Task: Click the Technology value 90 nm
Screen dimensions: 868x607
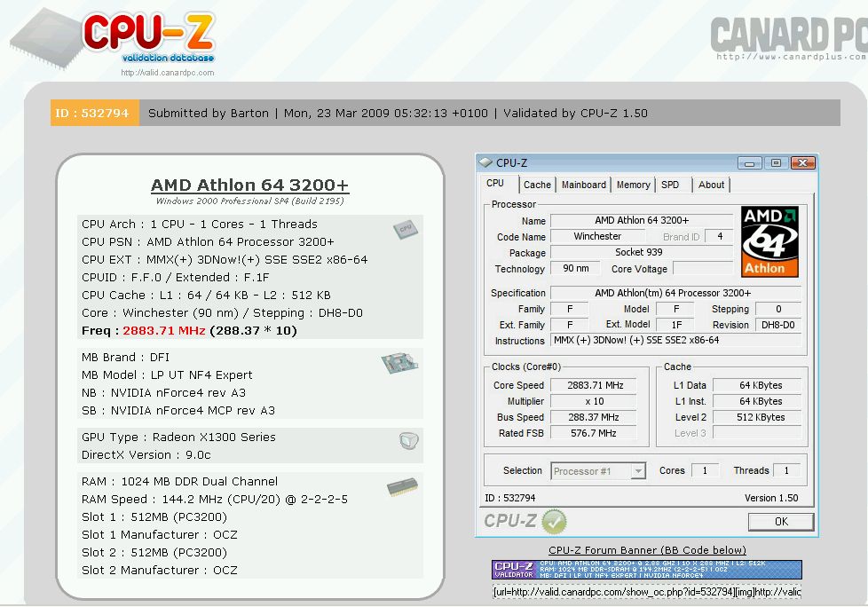Action: click(x=576, y=268)
